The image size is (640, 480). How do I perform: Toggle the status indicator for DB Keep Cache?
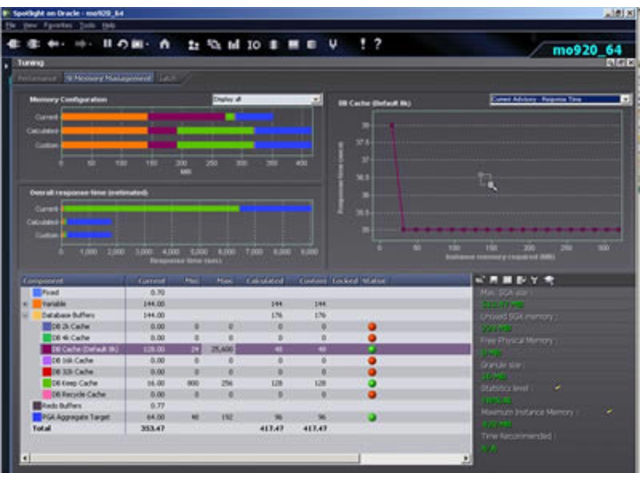[372, 382]
